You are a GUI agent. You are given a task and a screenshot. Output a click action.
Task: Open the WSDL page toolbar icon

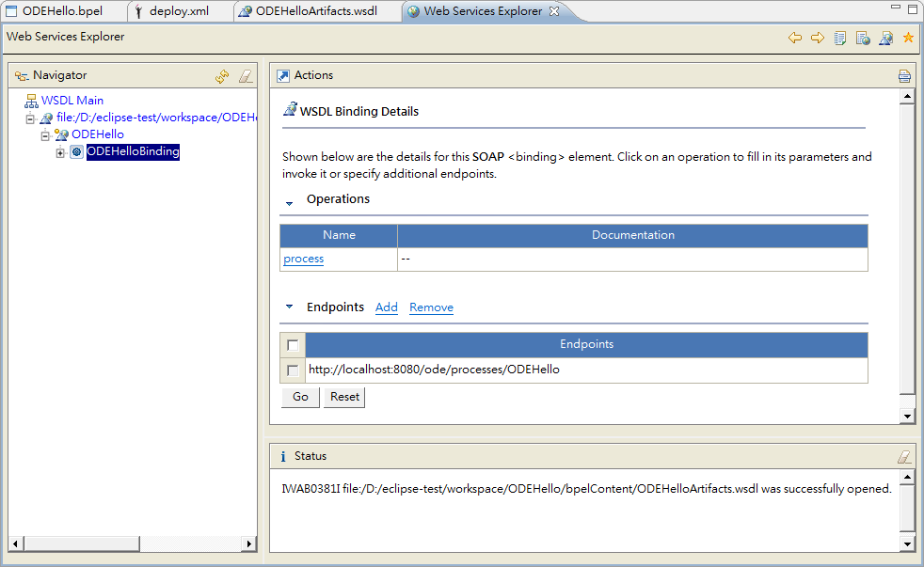point(885,39)
